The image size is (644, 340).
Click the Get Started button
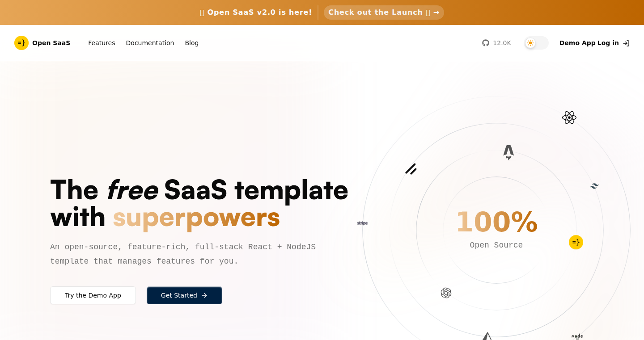pos(184,295)
